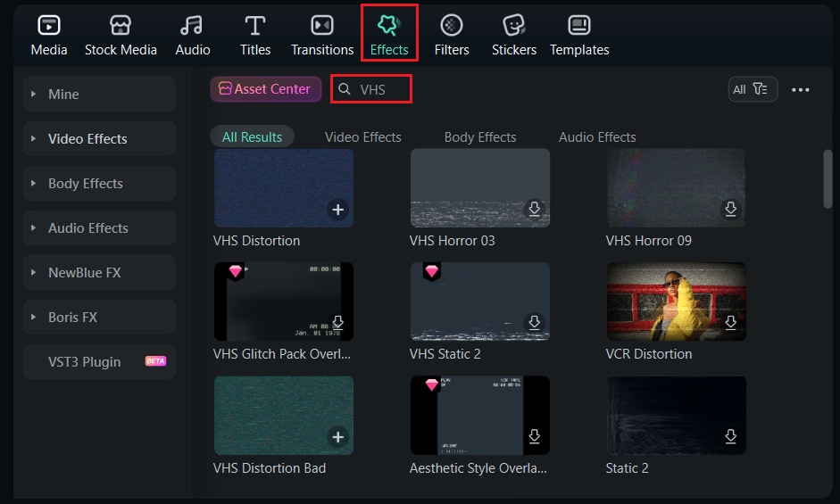Select the Effects tab icon
Viewport: 840px width, 504px height.
point(388,25)
